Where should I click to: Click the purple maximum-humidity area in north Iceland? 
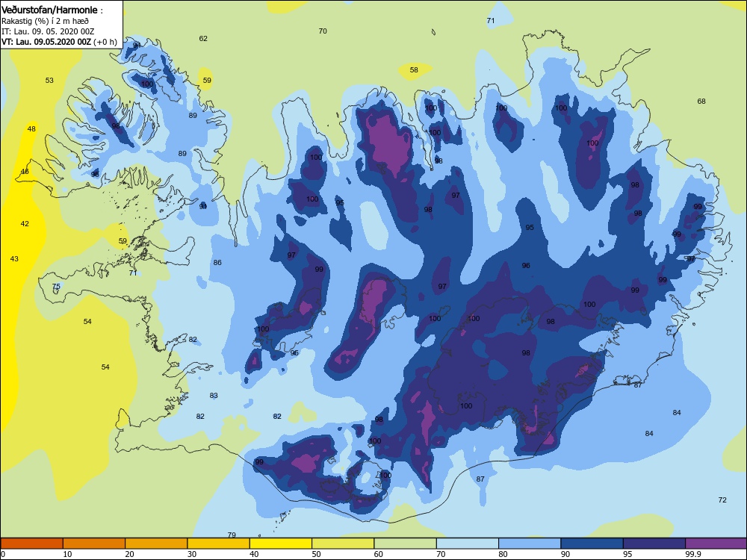coord(391,143)
